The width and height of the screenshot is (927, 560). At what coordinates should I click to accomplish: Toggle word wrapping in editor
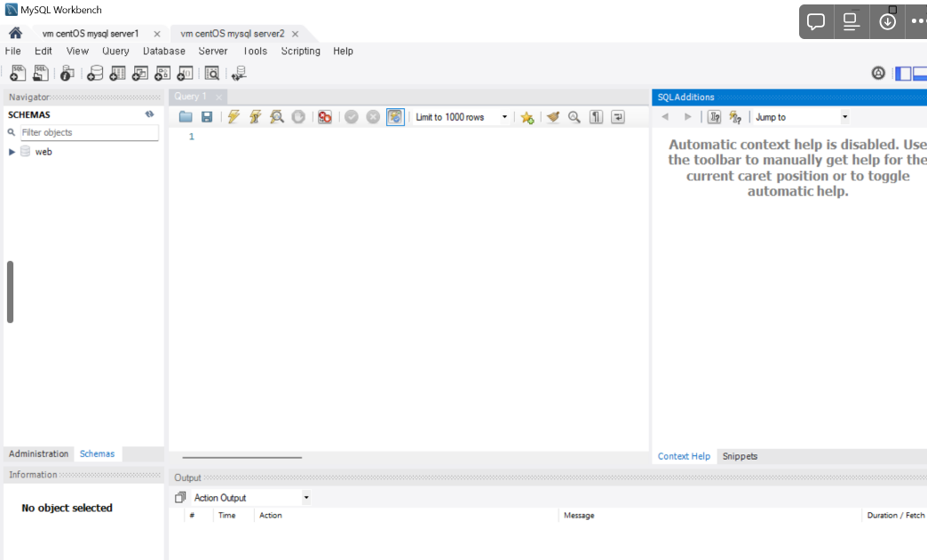pos(618,117)
